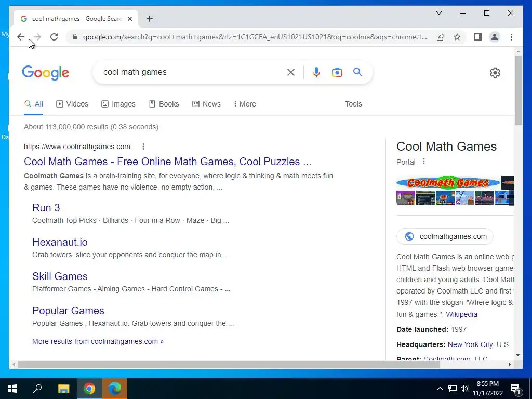Open the Hexanaut.io sitelink
Viewport: 532px width, 399px height.
(x=60, y=242)
